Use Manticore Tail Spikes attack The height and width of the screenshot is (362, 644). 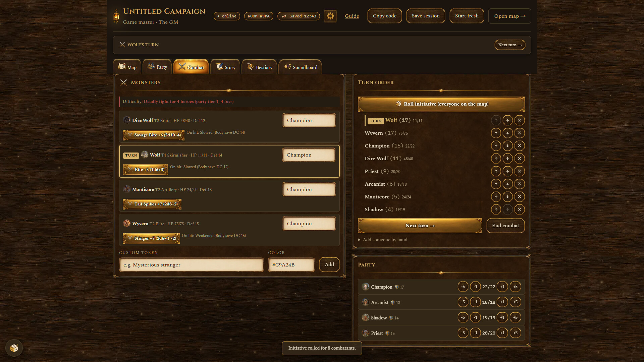click(152, 204)
